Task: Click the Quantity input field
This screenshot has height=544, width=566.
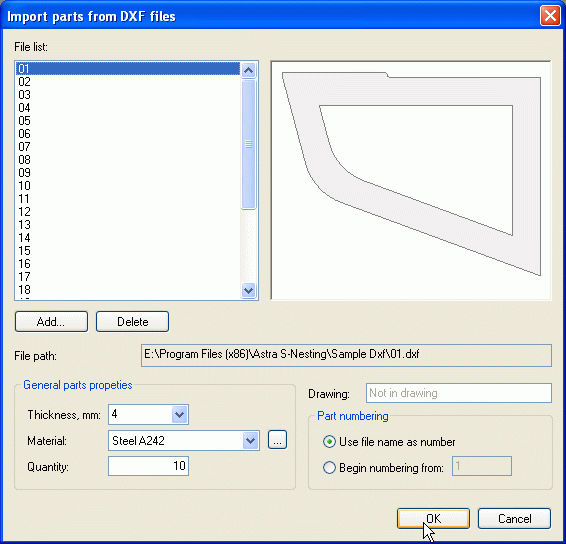Action: pos(148,466)
